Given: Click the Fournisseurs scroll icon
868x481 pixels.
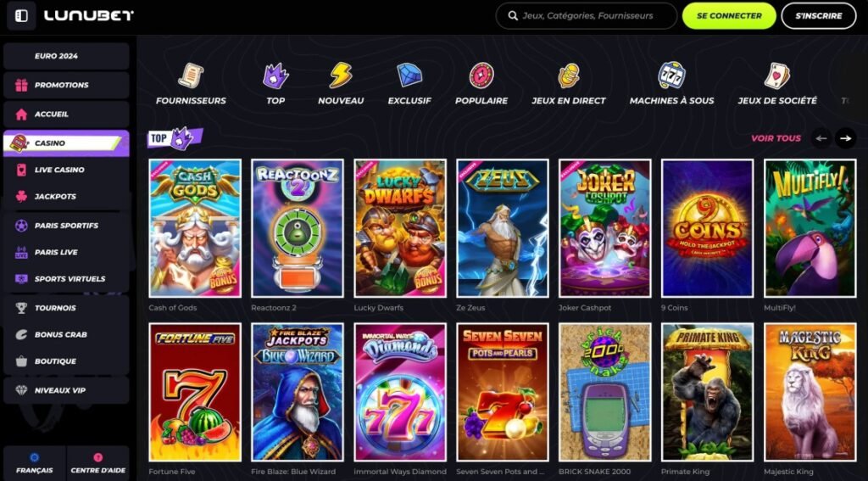Looking at the screenshot, I should point(191,76).
